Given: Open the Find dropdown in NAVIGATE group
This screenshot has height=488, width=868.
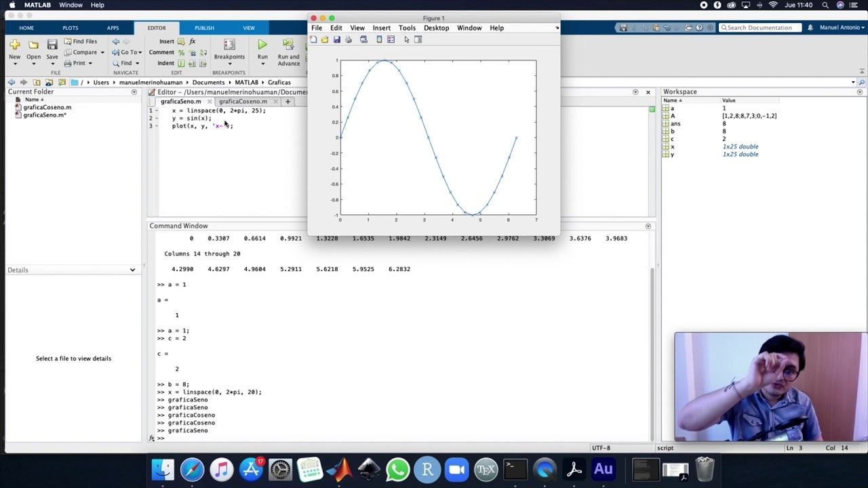Looking at the screenshot, I should pos(126,63).
